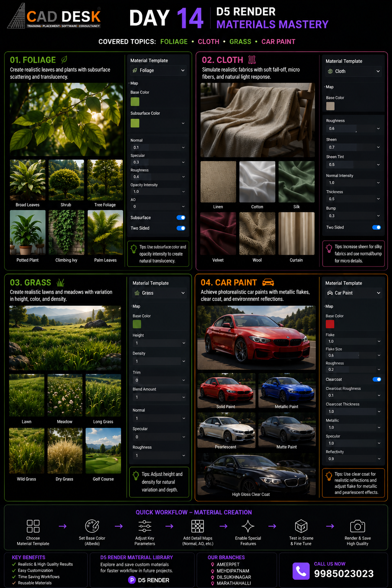Viewport: 392px width, 588px height.
Task: Toggle the Cloth Two Sided switch
Action: (377, 227)
